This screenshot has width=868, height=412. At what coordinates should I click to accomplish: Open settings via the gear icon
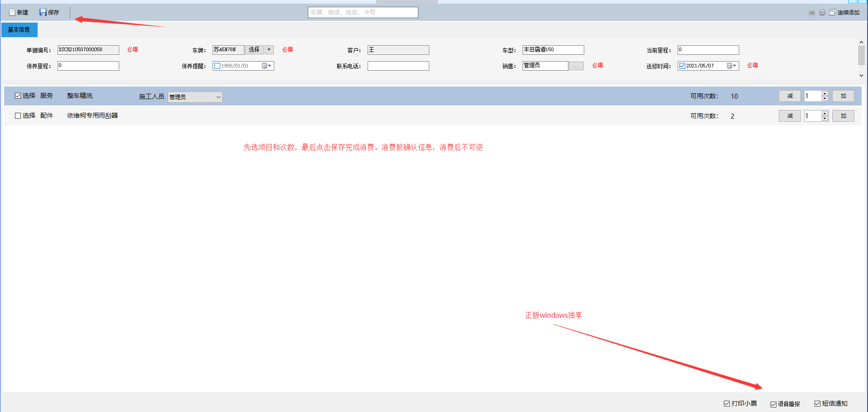click(822, 13)
